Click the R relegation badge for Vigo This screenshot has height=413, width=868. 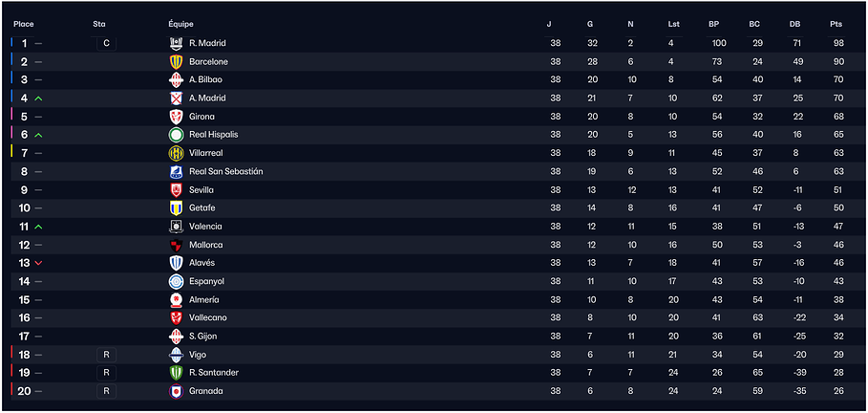tap(106, 355)
